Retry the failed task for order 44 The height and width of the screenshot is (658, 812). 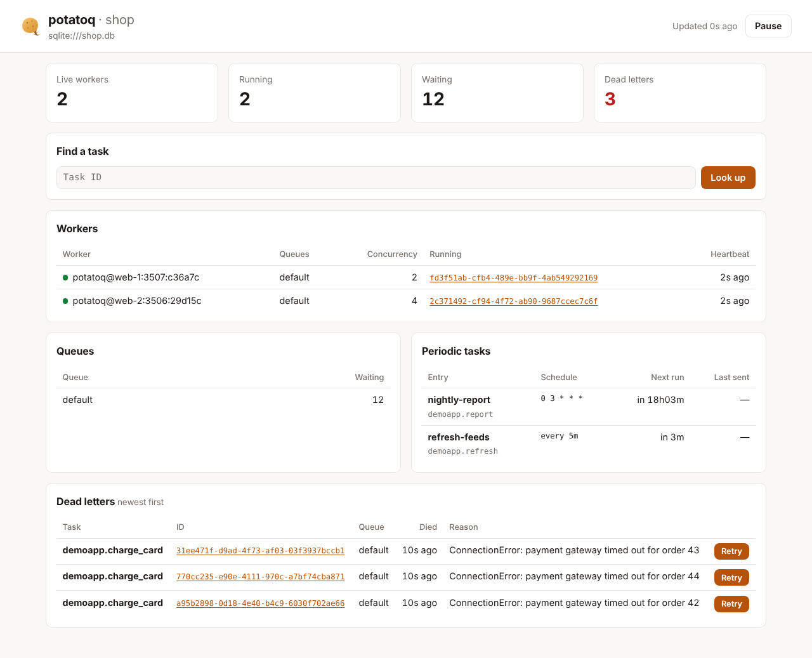point(731,577)
